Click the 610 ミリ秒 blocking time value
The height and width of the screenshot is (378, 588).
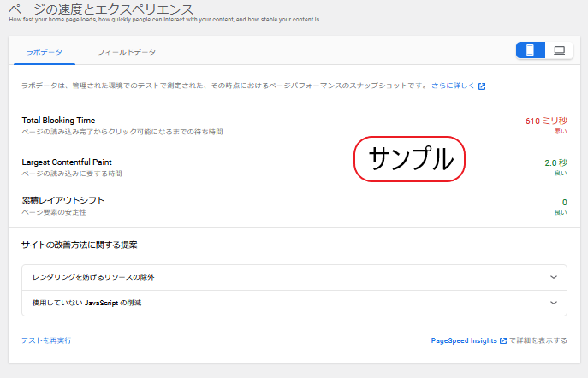(545, 121)
